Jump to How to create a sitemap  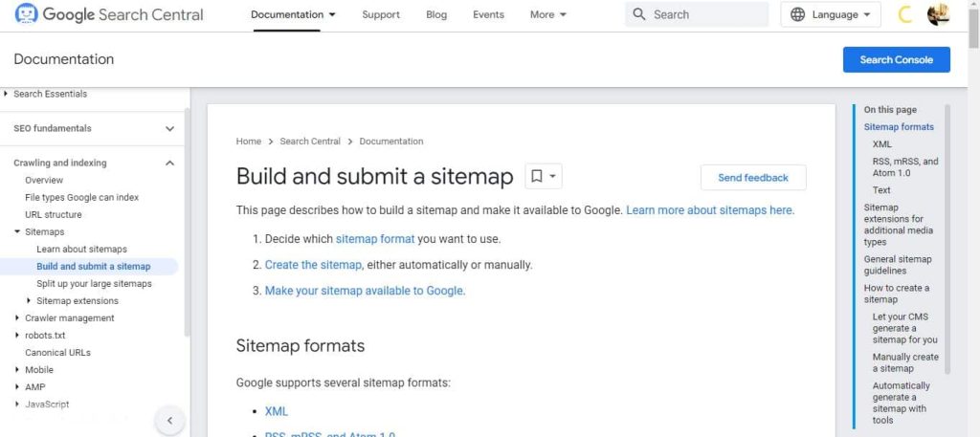coord(896,294)
